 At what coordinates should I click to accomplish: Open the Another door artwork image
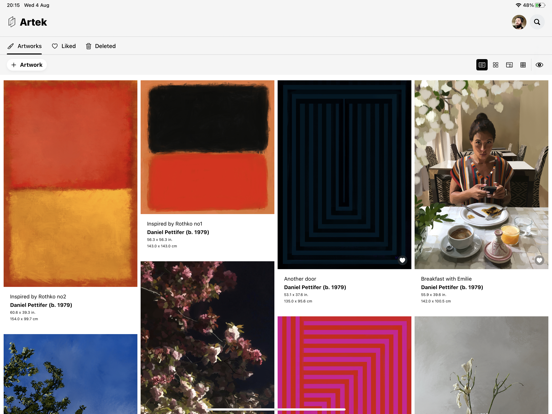344,175
